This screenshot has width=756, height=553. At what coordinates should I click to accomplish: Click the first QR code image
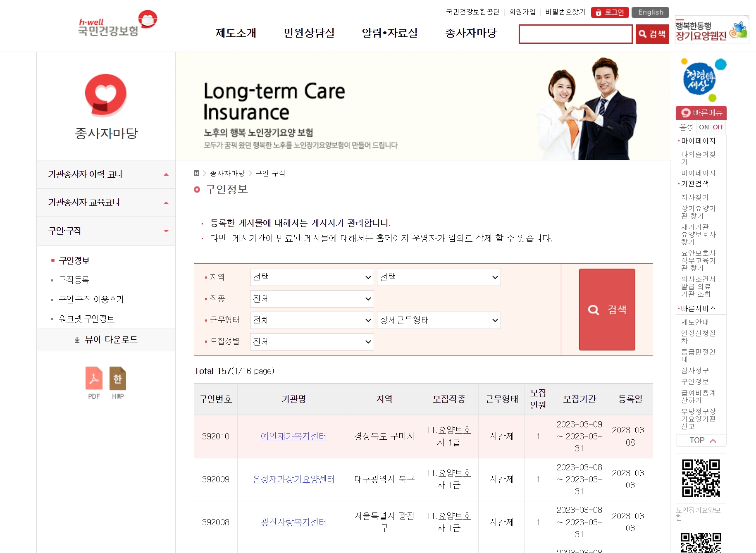pos(701,478)
